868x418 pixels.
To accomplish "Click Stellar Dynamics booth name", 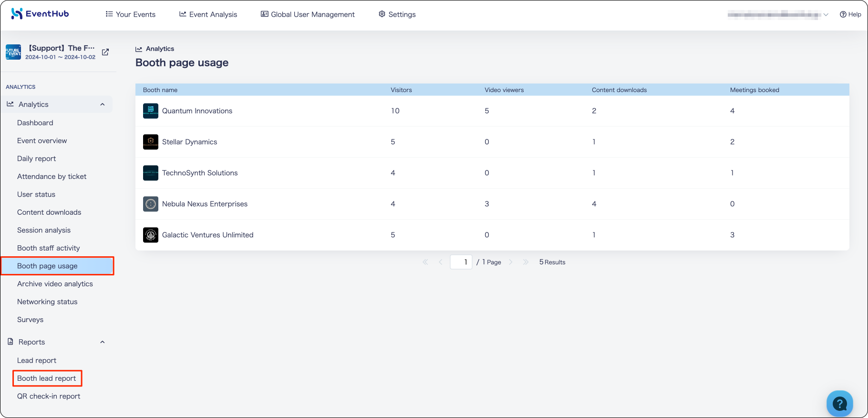I will 190,142.
